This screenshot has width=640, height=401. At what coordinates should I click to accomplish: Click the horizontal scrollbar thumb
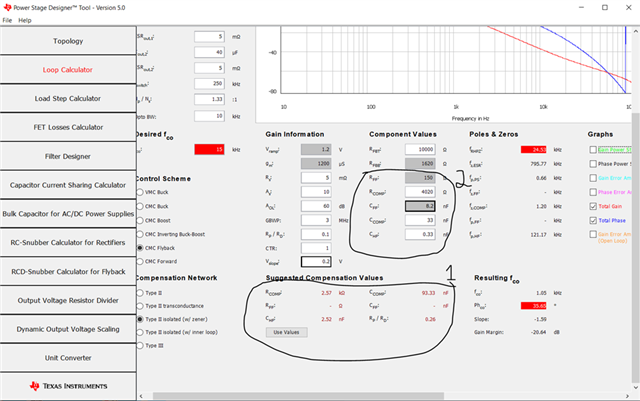click(298, 396)
